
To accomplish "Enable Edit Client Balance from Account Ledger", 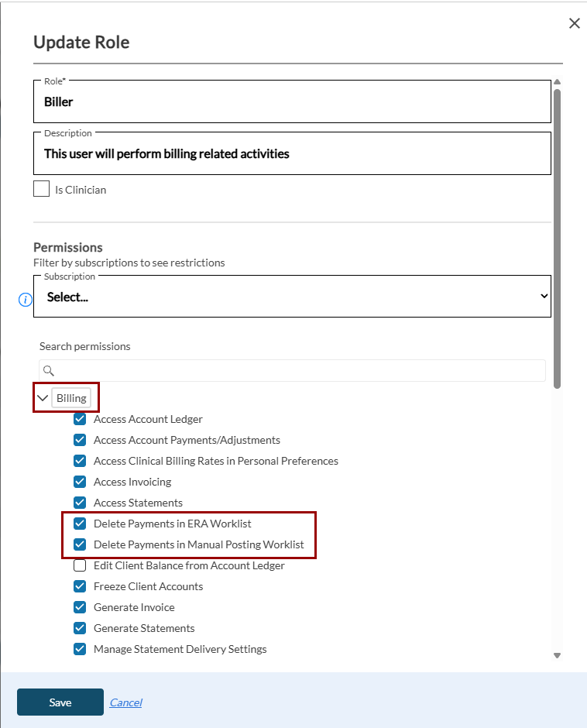I will (x=80, y=565).
